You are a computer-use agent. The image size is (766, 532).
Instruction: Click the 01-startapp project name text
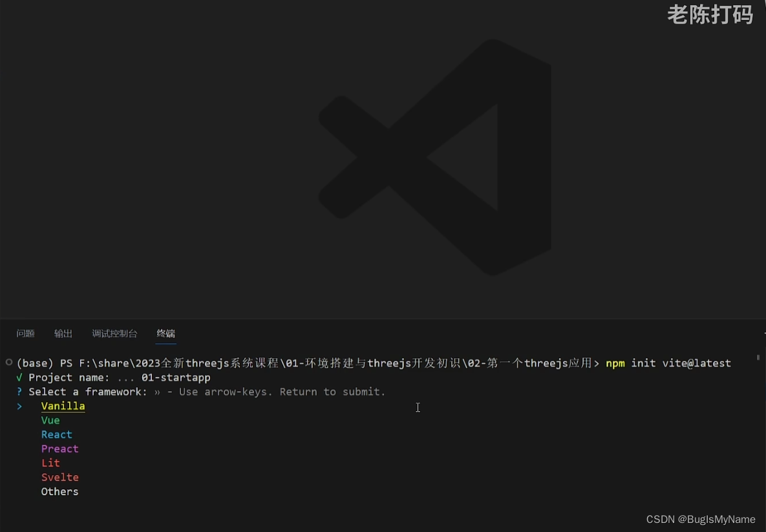pos(176,378)
